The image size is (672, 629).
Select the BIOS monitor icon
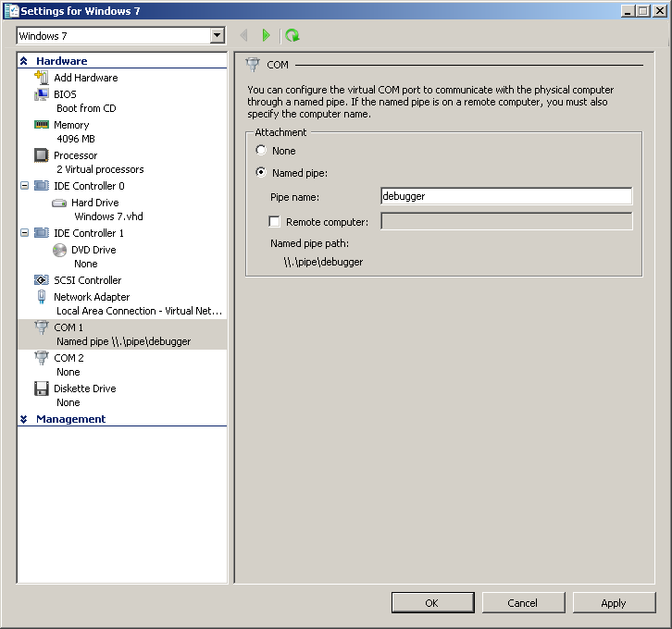coord(42,94)
